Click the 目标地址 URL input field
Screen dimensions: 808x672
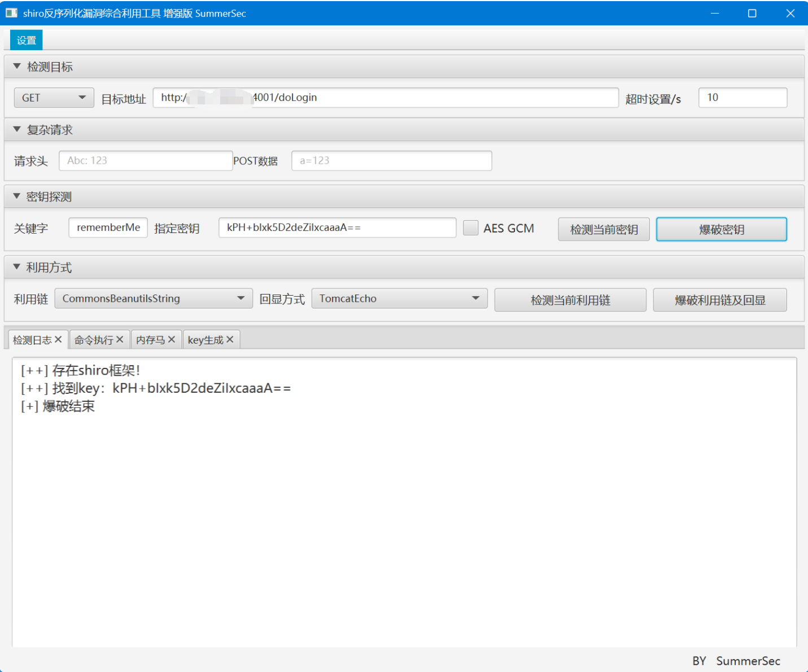pos(386,98)
